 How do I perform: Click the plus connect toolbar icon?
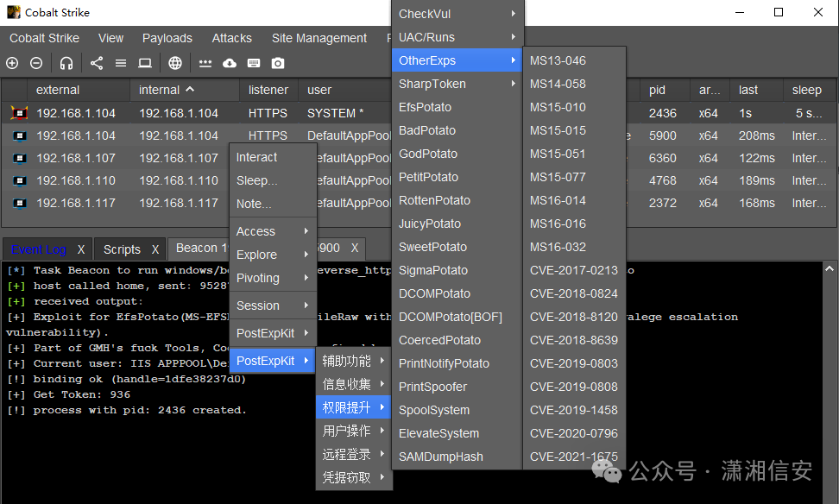click(12, 63)
